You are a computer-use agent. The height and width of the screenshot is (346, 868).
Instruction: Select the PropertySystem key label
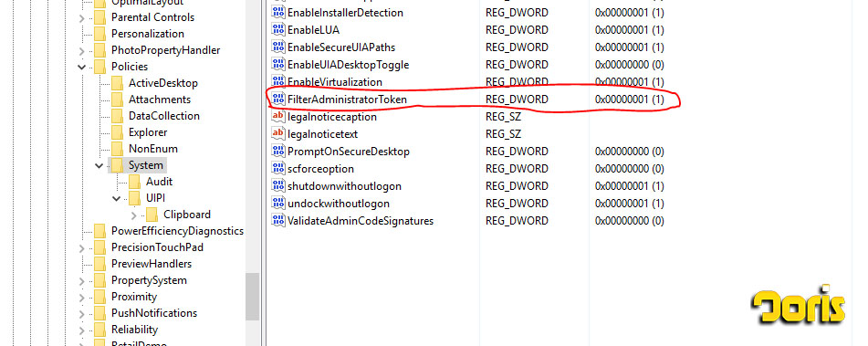click(x=149, y=280)
